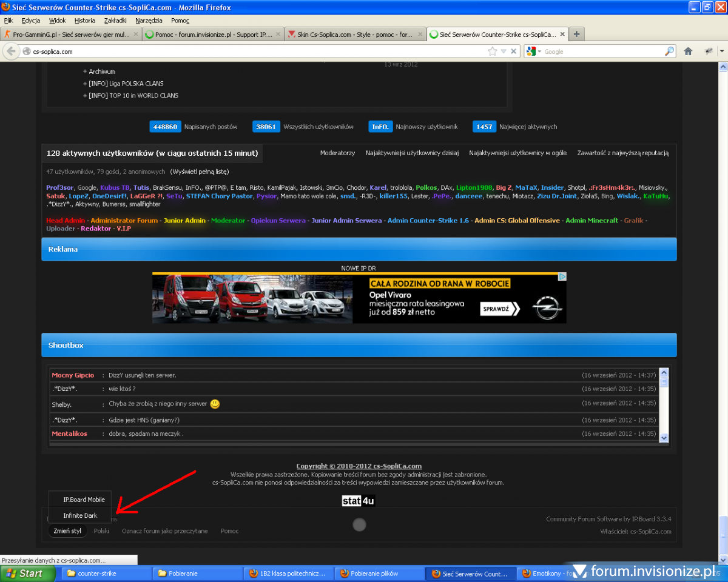Click the smiley emoticon in Shelby's shout
The height and width of the screenshot is (582, 728).
tap(215, 404)
